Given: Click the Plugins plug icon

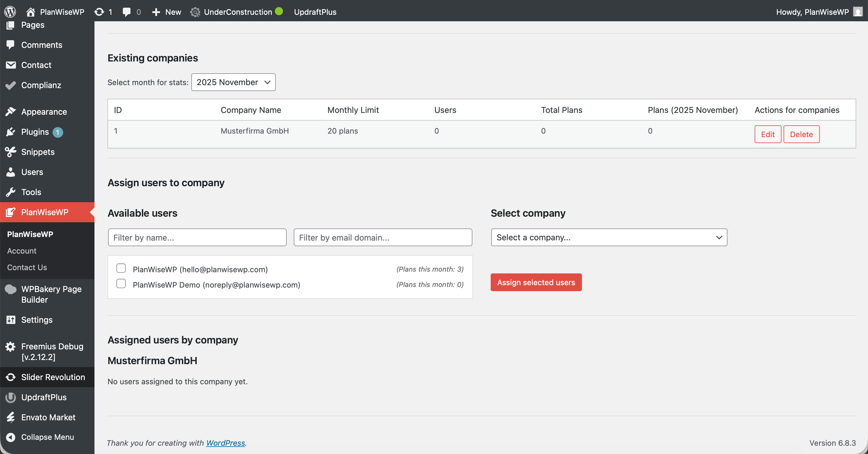Looking at the screenshot, I should 10,132.
